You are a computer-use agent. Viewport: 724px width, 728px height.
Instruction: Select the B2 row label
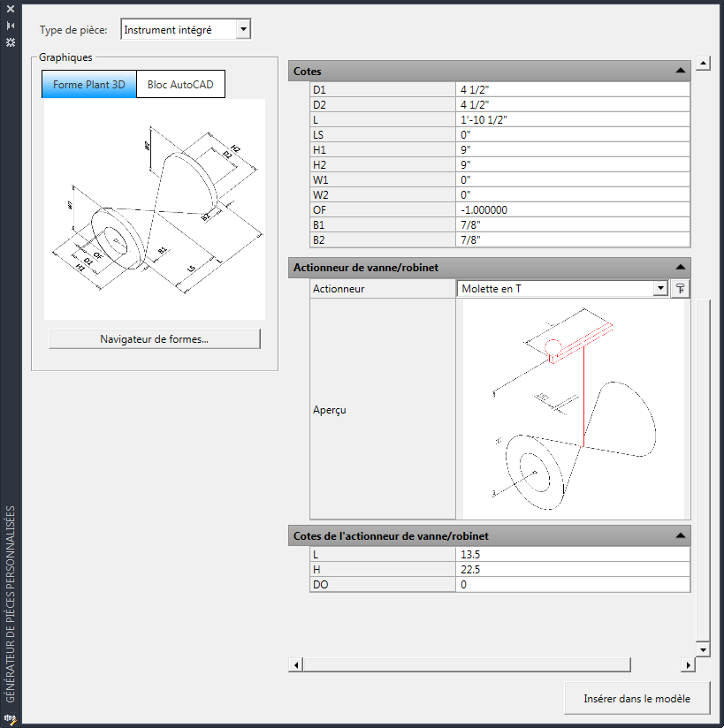[383, 239]
